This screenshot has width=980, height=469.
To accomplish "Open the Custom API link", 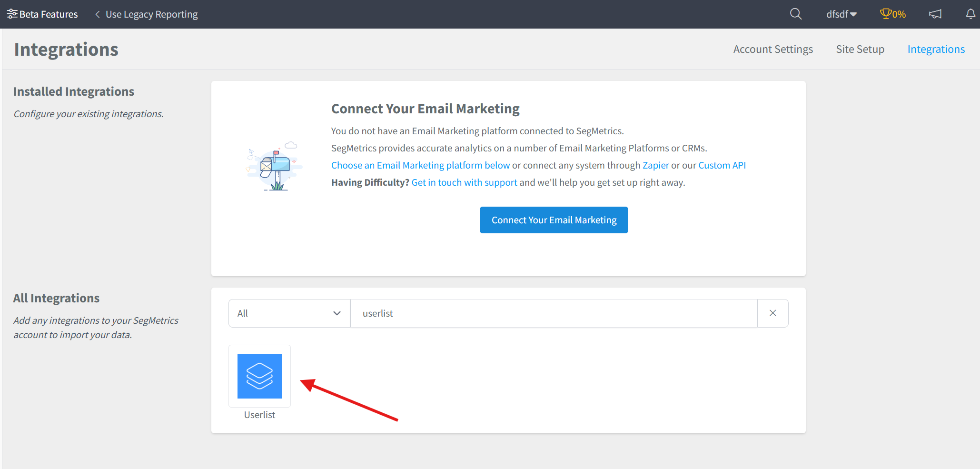I will (x=722, y=165).
